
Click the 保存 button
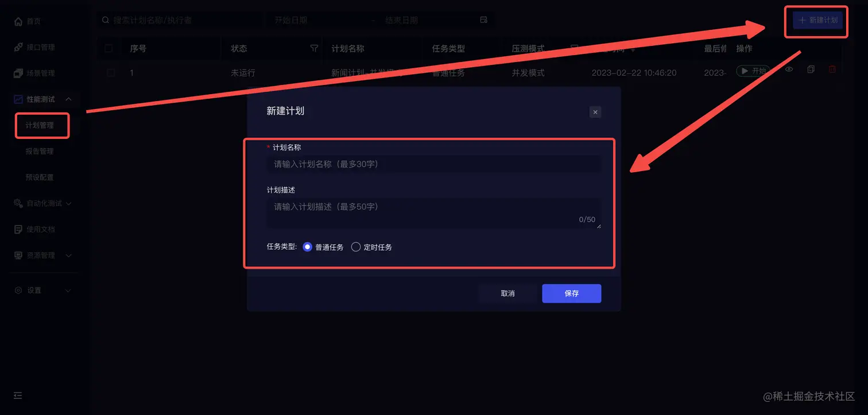pos(572,293)
